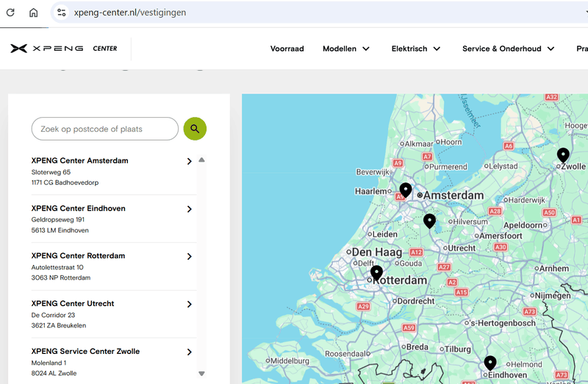588x384 pixels.
Task: Focus the 'Zoek op postcode of plaats' field
Action: click(105, 129)
